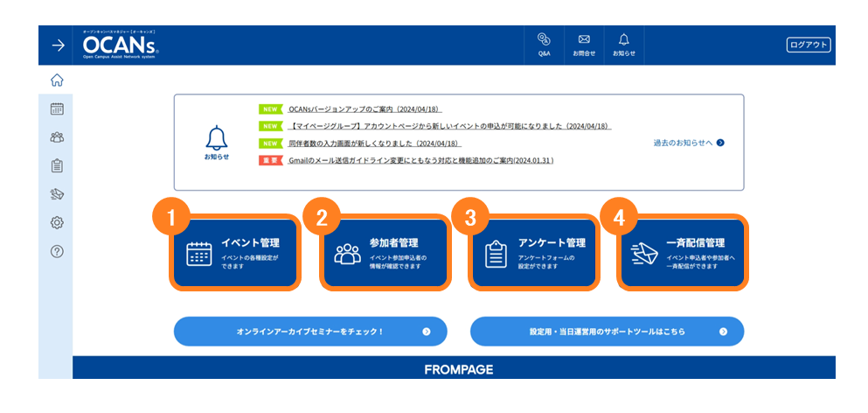Open the help question mark in the sidebar
The width and height of the screenshot is (868, 413).
tap(57, 251)
